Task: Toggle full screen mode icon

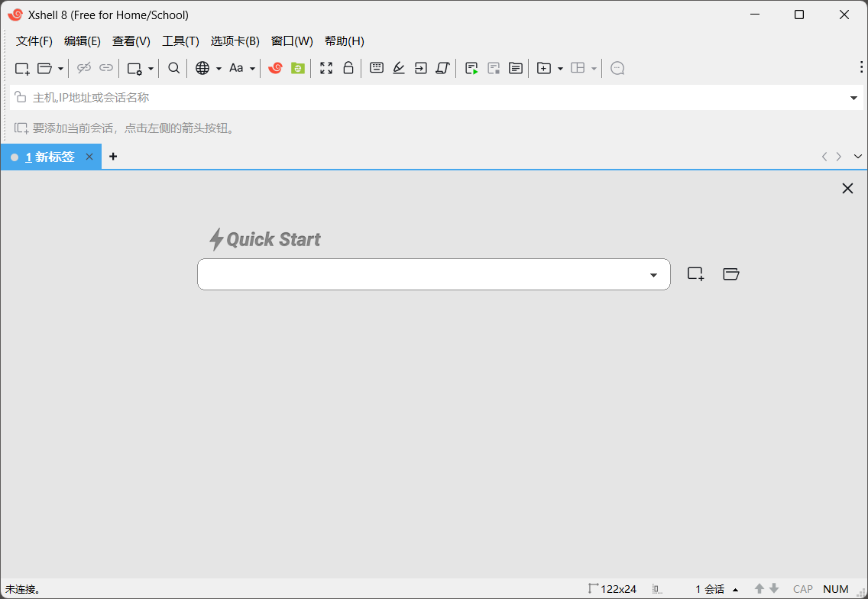Action: point(326,68)
